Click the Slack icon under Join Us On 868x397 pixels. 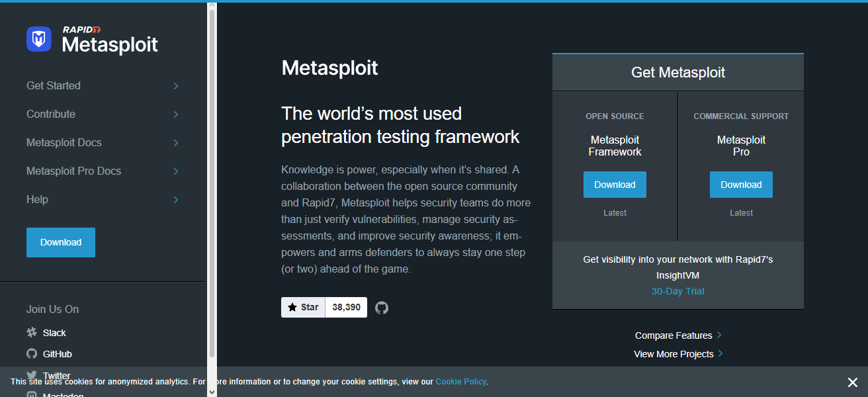tap(32, 333)
